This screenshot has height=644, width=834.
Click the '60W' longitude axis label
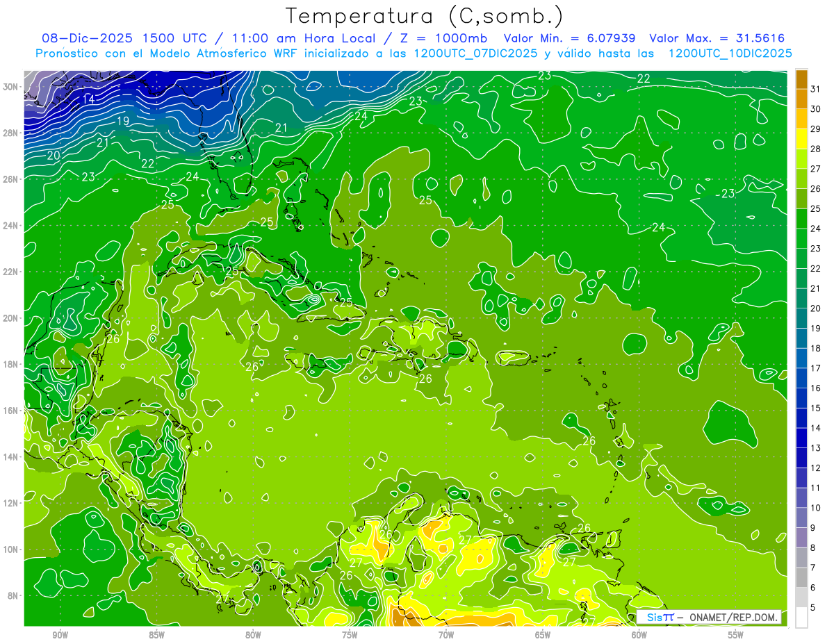pyautogui.click(x=639, y=635)
